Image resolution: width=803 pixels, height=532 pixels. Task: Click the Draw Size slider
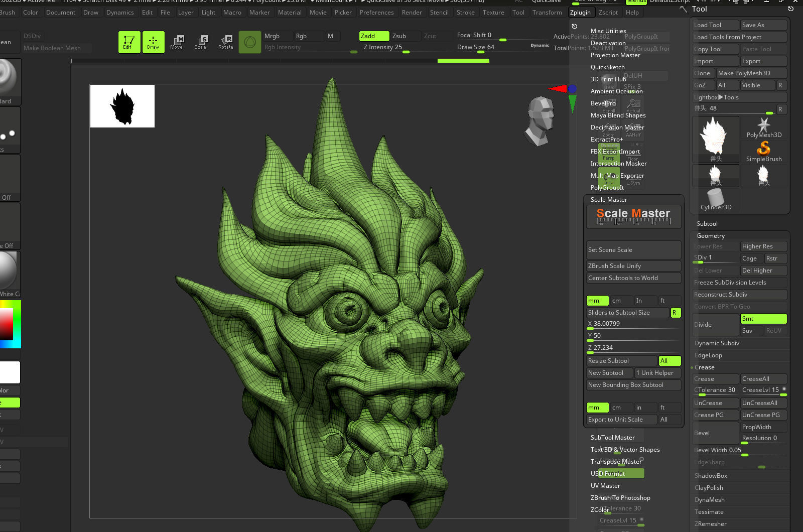(x=503, y=48)
